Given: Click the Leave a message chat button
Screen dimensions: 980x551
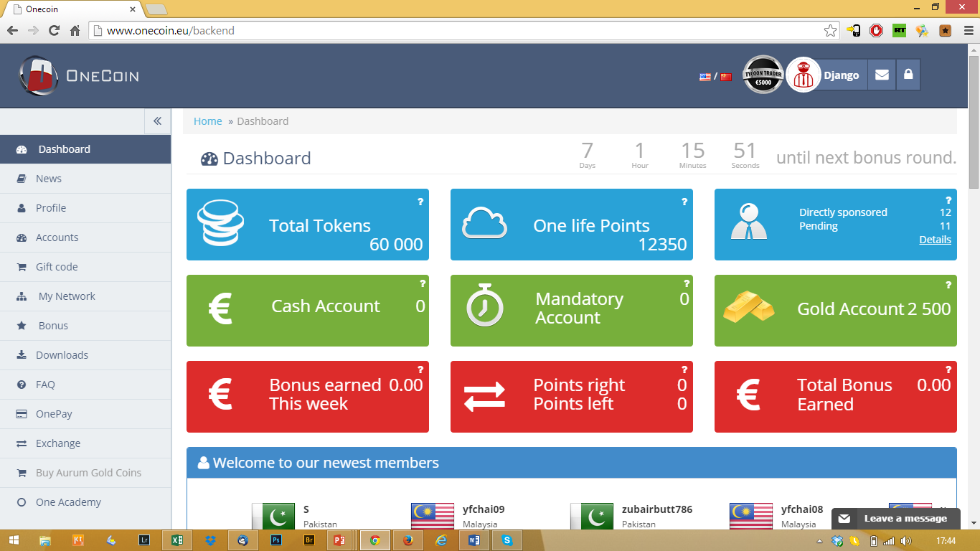Looking at the screenshot, I should pos(896,519).
